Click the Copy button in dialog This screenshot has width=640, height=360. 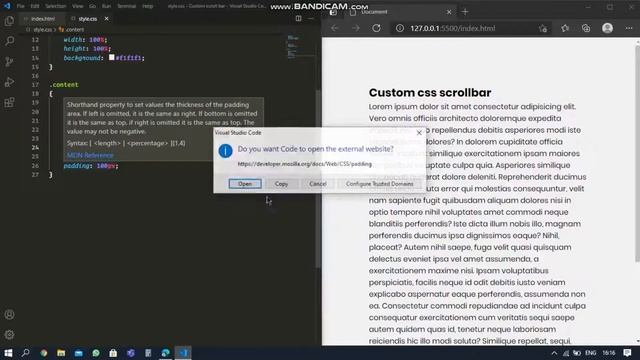281,184
